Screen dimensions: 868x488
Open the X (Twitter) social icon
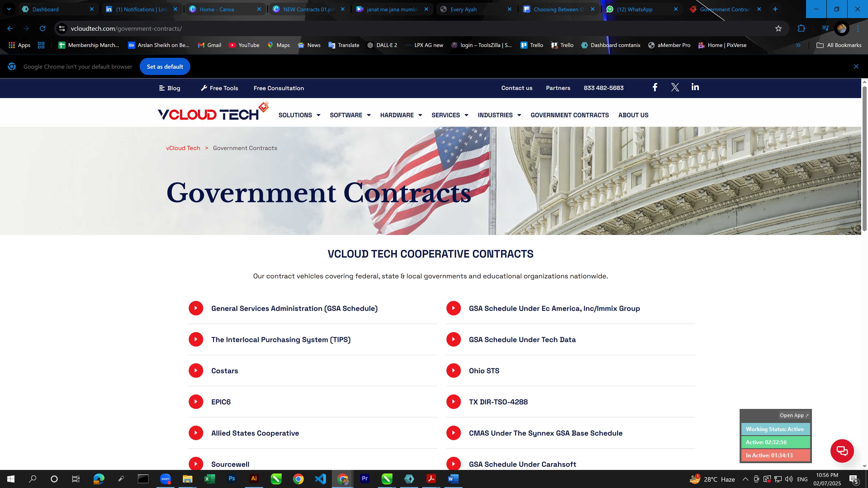[675, 88]
